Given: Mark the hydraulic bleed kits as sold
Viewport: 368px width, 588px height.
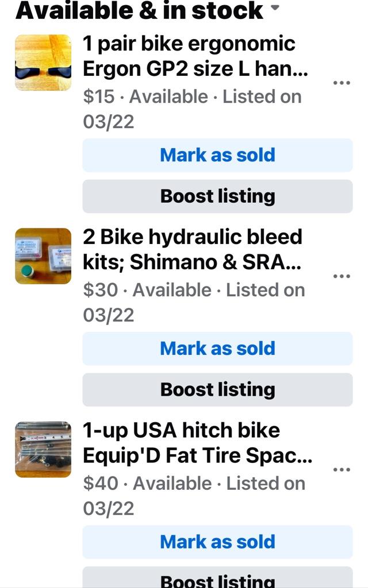Looking at the screenshot, I should [x=217, y=349].
